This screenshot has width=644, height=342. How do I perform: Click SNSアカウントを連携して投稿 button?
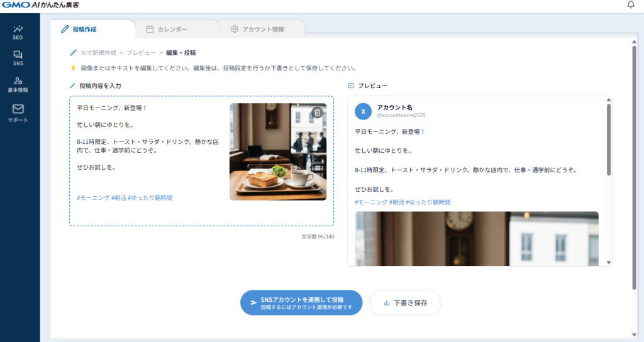(x=301, y=302)
